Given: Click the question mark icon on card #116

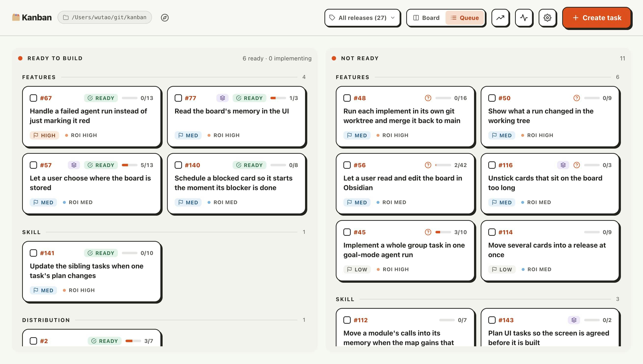Looking at the screenshot, I should point(576,165).
